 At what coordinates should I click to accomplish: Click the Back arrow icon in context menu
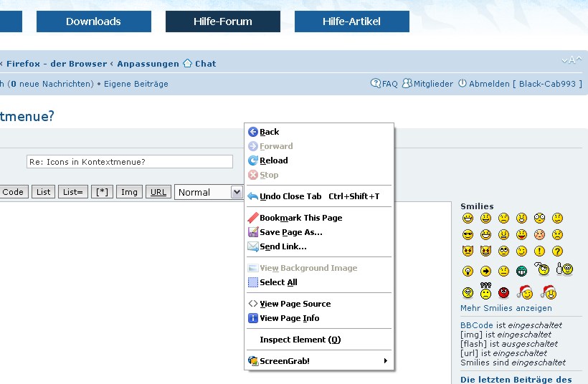pos(252,132)
